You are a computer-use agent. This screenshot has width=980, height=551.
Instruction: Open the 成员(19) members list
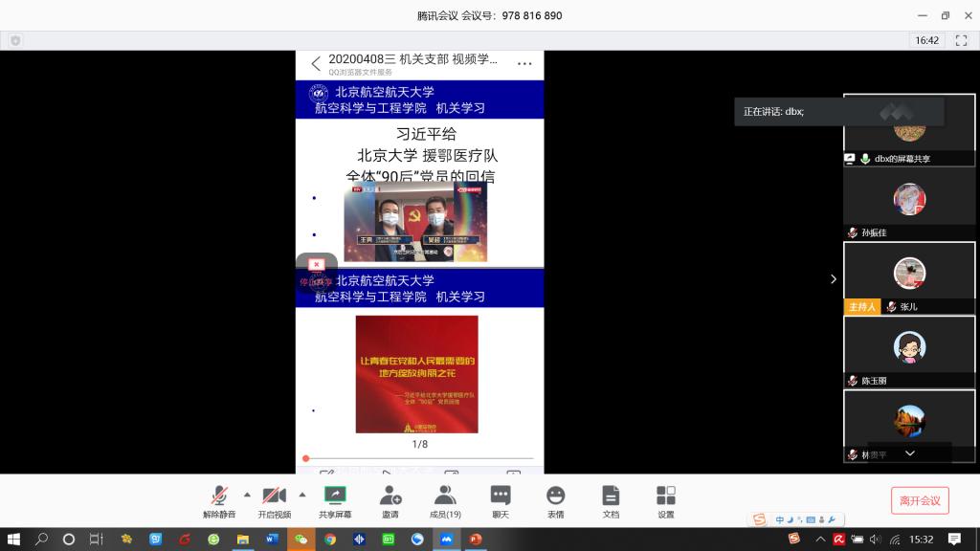click(x=445, y=499)
